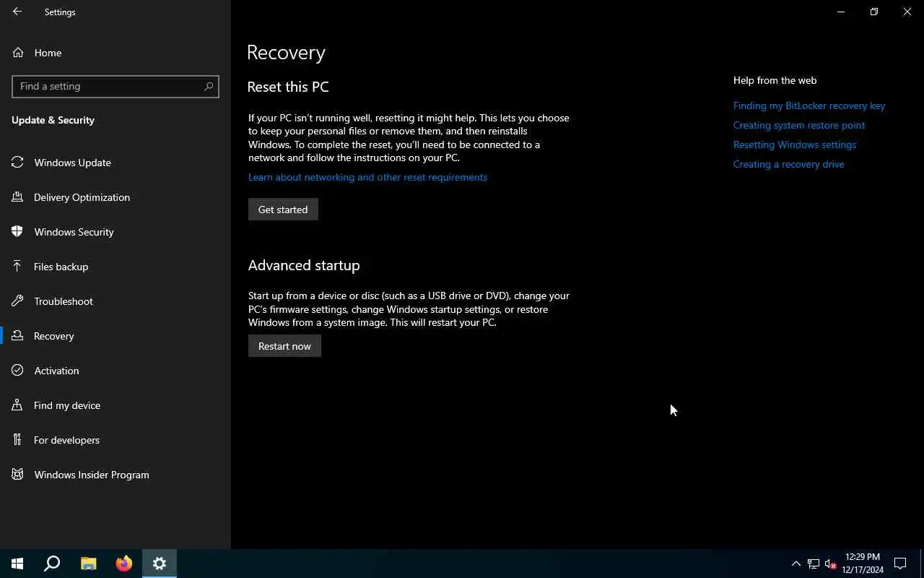924x578 pixels.
Task: Click Restart now under Advanced startup
Action: [284, 346]
